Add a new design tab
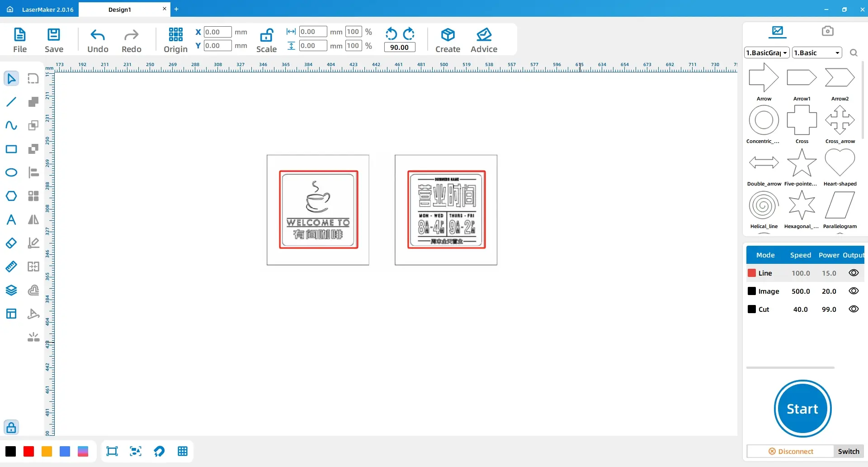The width and height of the screenshot is (868, 467). click(176, 9)
